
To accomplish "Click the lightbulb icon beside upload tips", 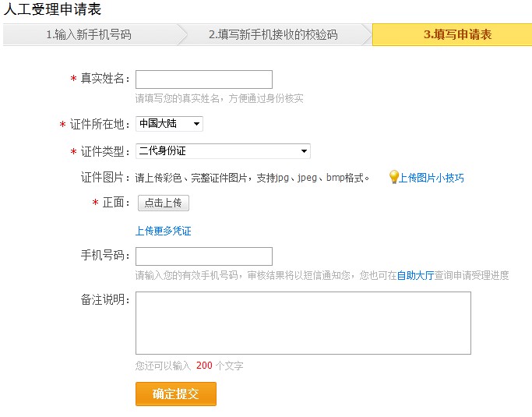I will click(x=393, y=177).
